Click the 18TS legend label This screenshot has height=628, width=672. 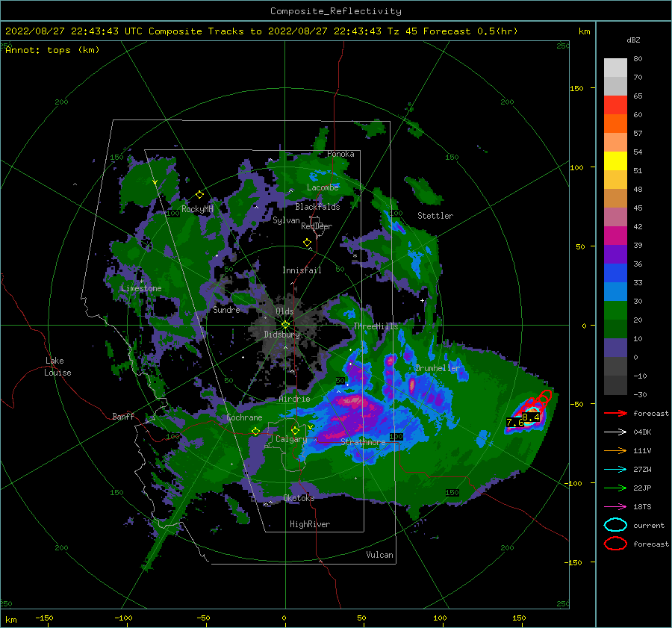pos(642,507)
